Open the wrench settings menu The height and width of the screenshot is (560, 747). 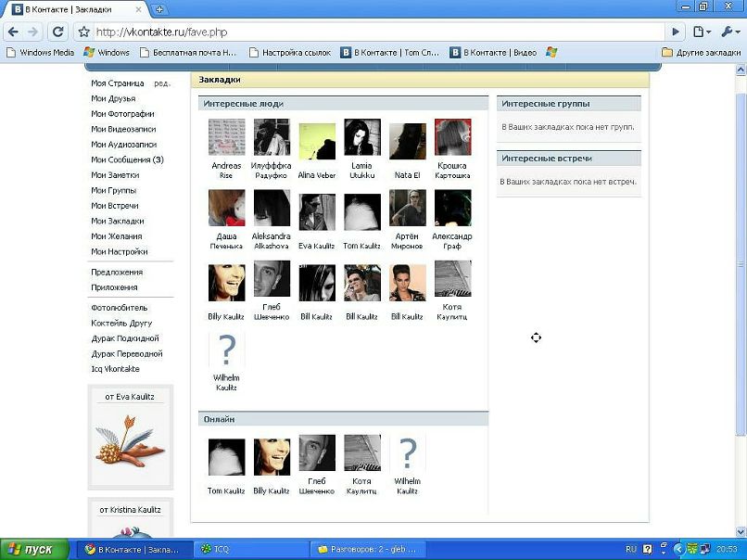pyautogui.click(x=729, y=32)
